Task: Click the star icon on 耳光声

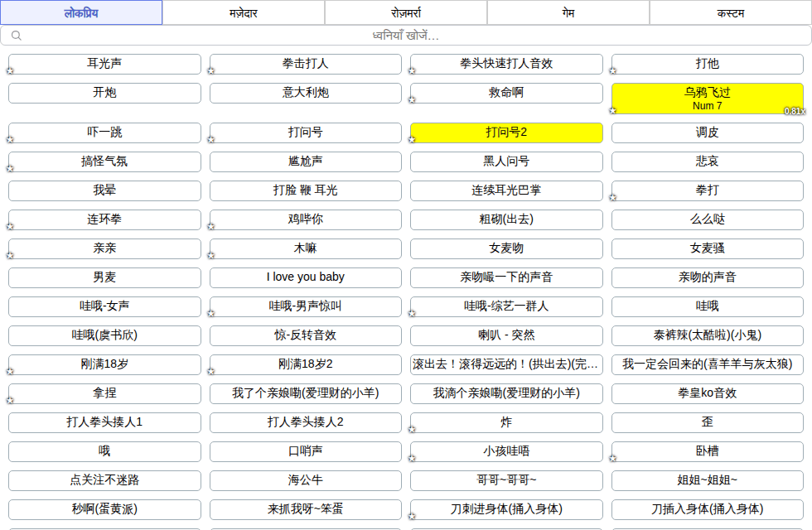Action: (10, 71)
